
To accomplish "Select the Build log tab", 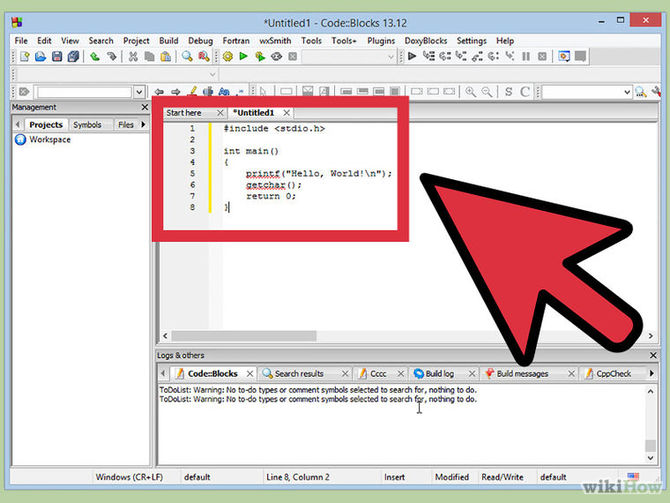I will point(439,374).
